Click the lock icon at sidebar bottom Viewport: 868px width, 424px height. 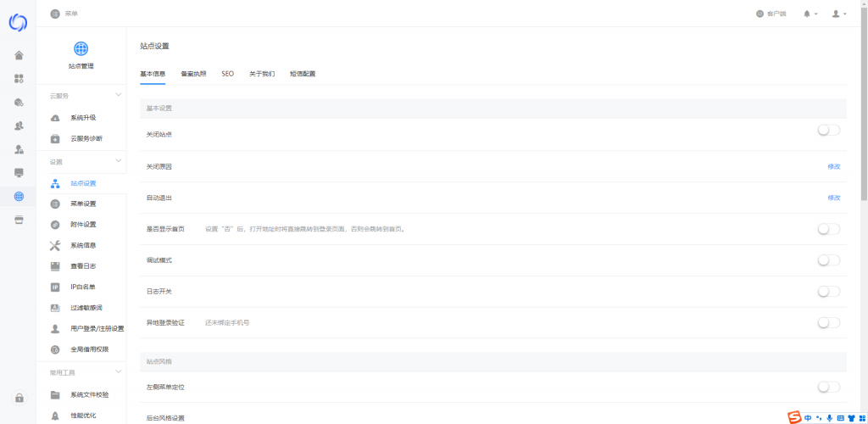[x=19, y=398]
